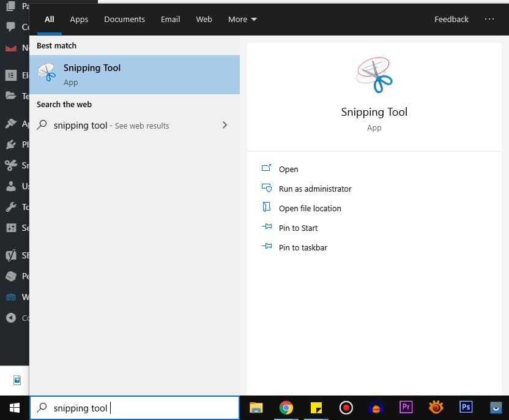Image resolution: width=509 pixels, height=420 pixels.
Task: Click the Users person icon in WordPress sidebar
Action: (x=11, y=186)
